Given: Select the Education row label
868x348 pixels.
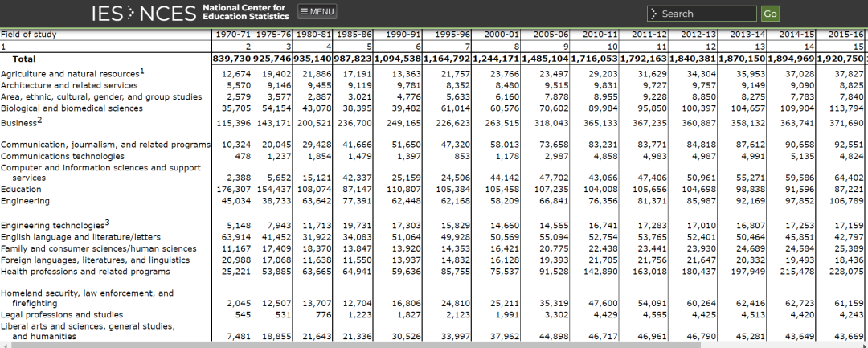Looking at the screenshot, I should (x=21, y=189).
